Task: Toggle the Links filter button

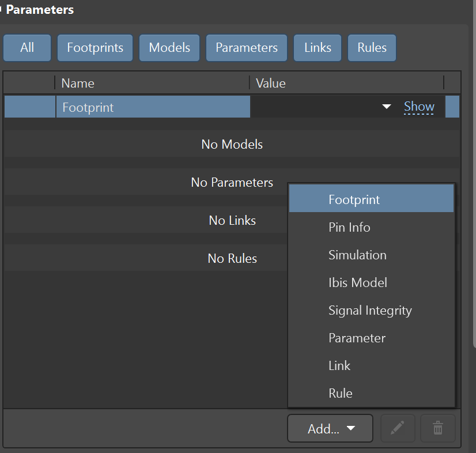Action: (318, 48)
